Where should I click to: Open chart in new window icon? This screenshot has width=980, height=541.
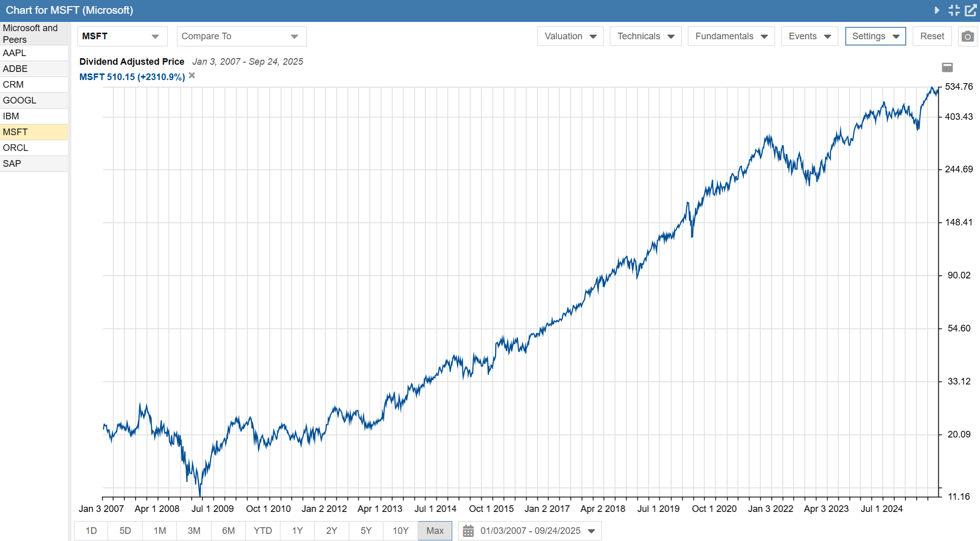click(971, 10)
